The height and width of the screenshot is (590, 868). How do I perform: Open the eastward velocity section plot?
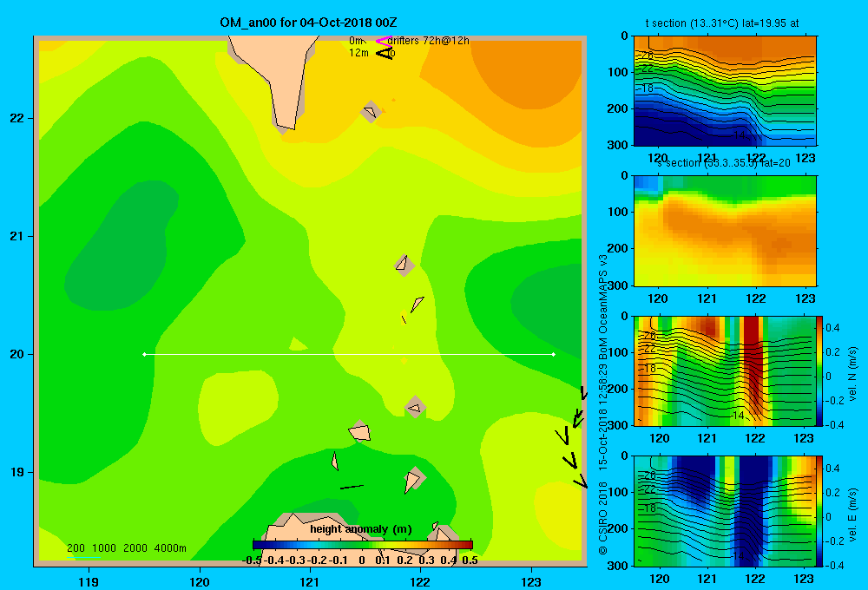(725, 511)
